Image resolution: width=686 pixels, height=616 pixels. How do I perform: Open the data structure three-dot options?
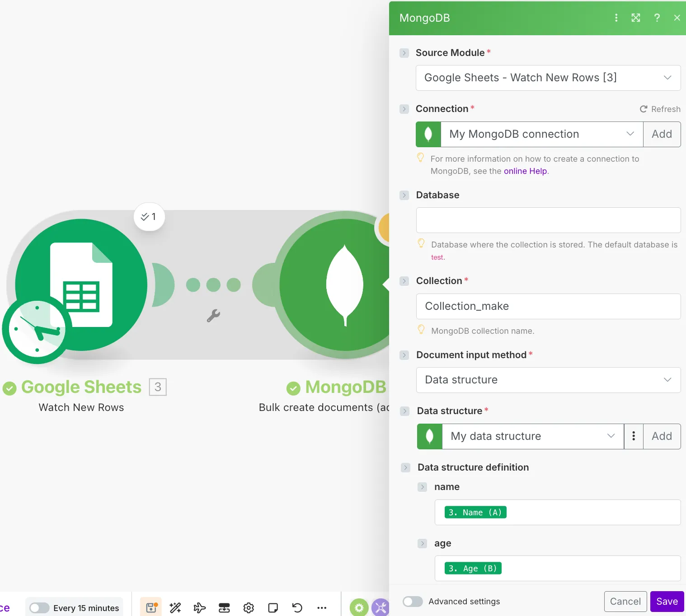pyautogui.click(x=634, y=436)
